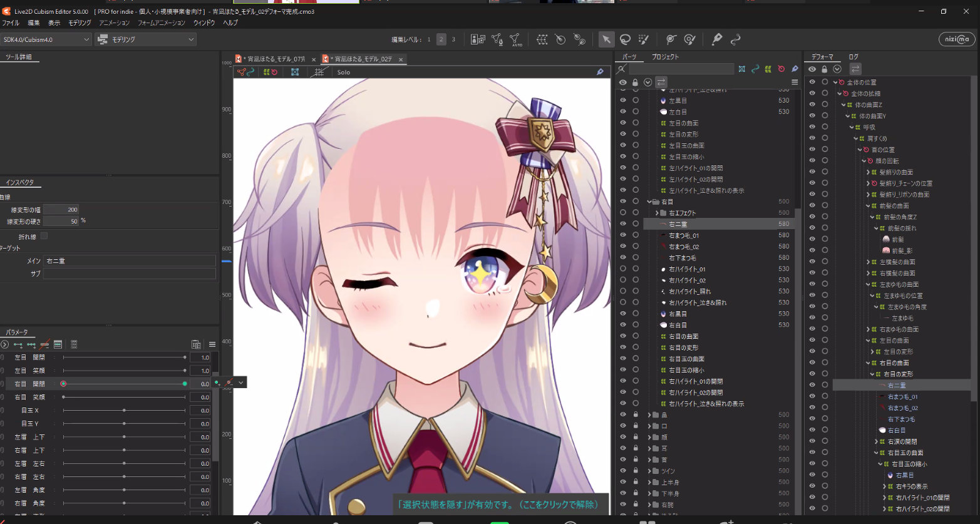Viewport: 980px width, 524px height.
Task: Click the small delete-key icon beside 右目 開閉 value
Action: tap(229, 382)
